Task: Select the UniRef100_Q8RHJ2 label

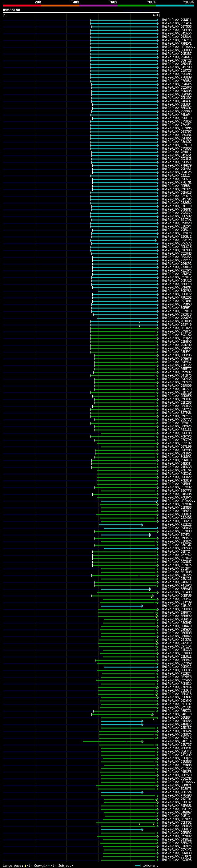Action: click(176, 829)
